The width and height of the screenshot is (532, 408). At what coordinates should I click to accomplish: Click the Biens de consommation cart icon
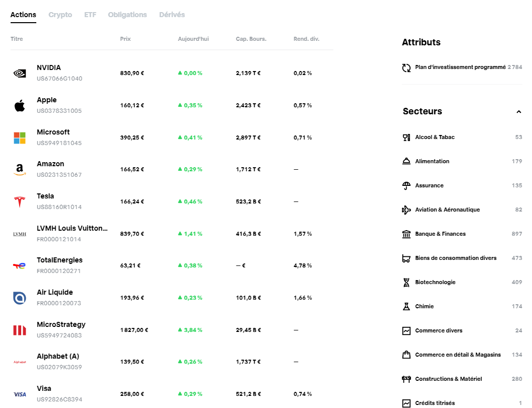[x=406, y=258]
